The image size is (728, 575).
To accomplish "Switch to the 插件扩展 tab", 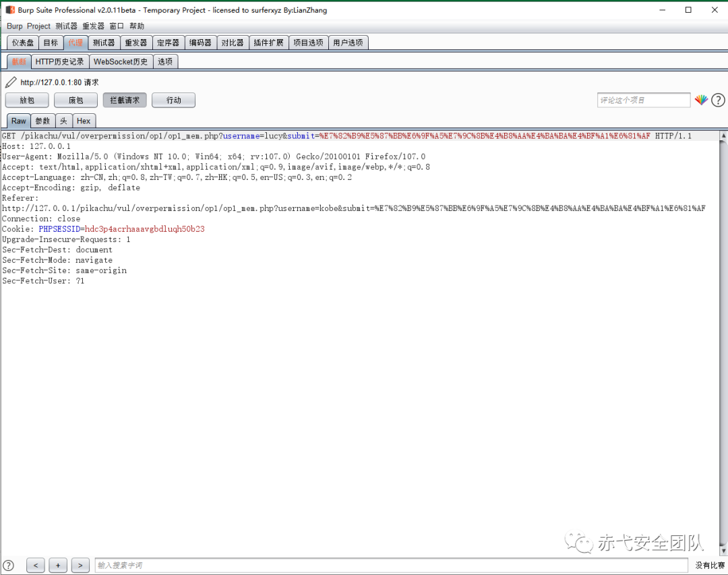I will pos(268,42).
